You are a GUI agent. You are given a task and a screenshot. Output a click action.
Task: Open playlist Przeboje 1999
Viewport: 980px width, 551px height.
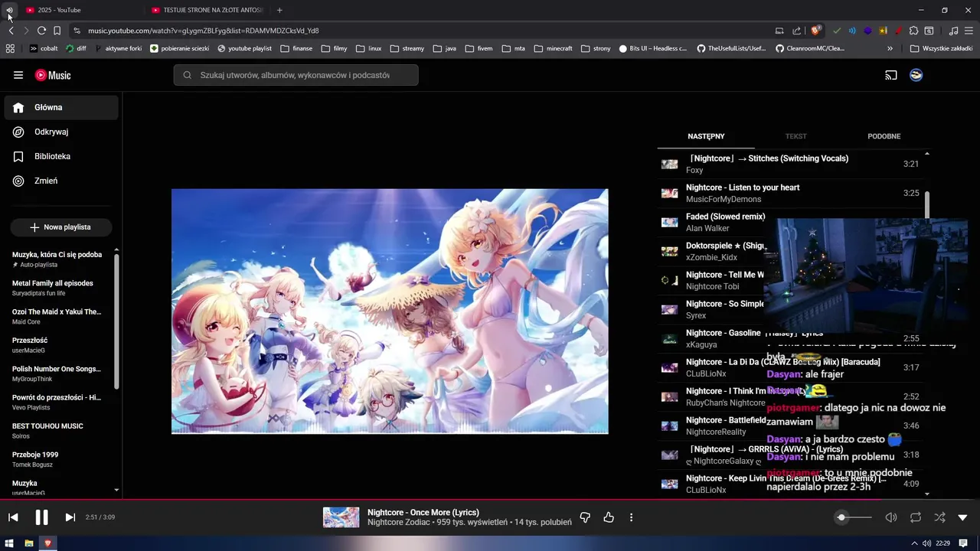pyautogui.click(x=58, y=459)
